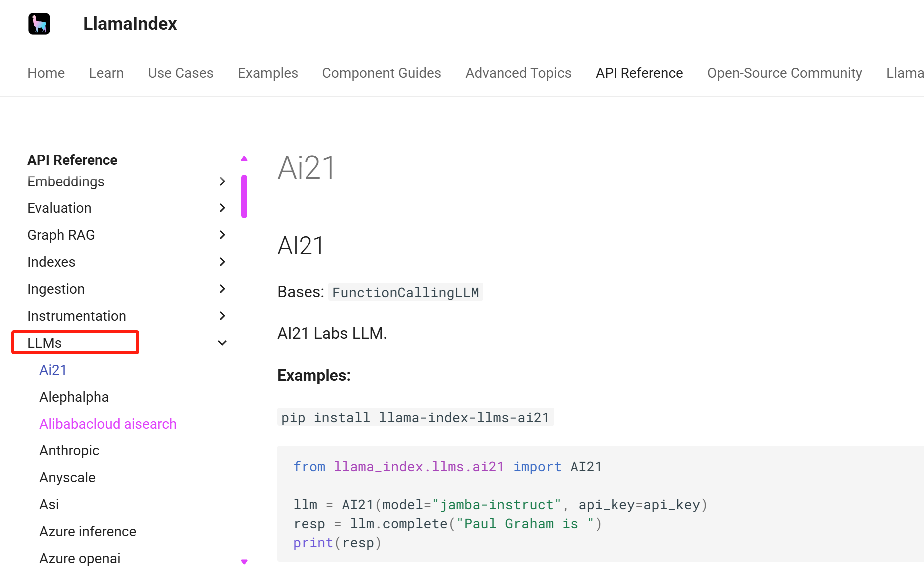
Task: Expand the Ingestion section chevron
Action: 222,289
